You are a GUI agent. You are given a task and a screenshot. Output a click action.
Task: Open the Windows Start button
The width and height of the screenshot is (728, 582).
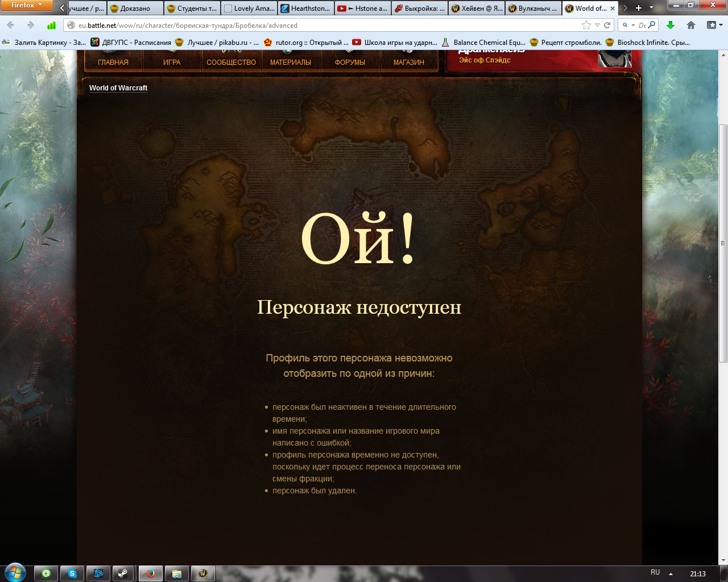15,572
